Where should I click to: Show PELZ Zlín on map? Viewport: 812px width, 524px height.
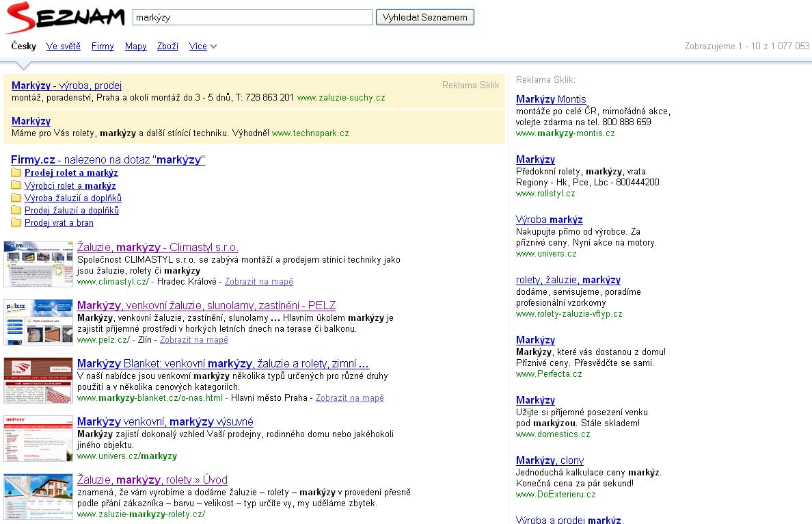tap(193, 339)
